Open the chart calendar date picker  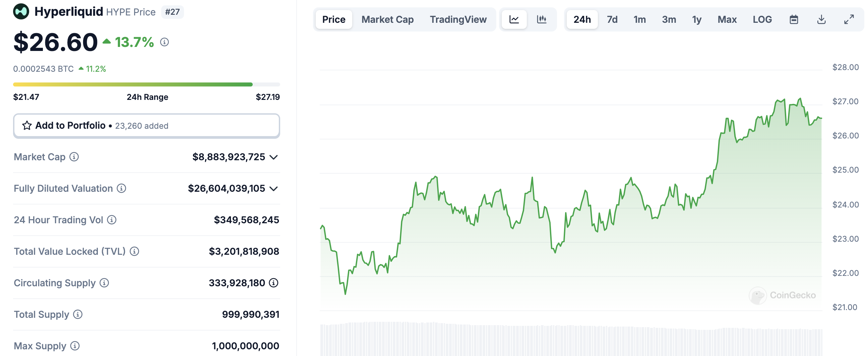[794, 19]
